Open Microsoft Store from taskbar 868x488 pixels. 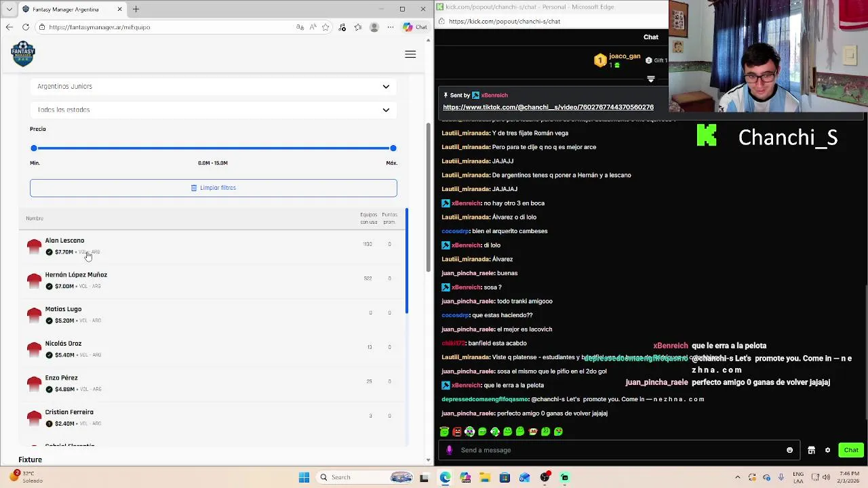point(505,477)
